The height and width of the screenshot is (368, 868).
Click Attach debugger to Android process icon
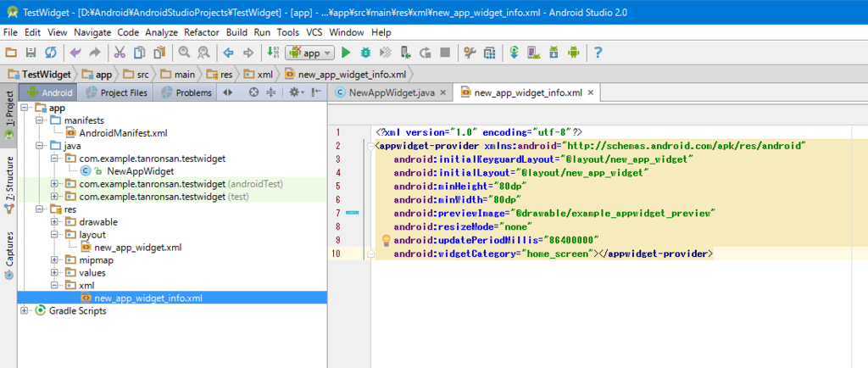tap(405, 53)
